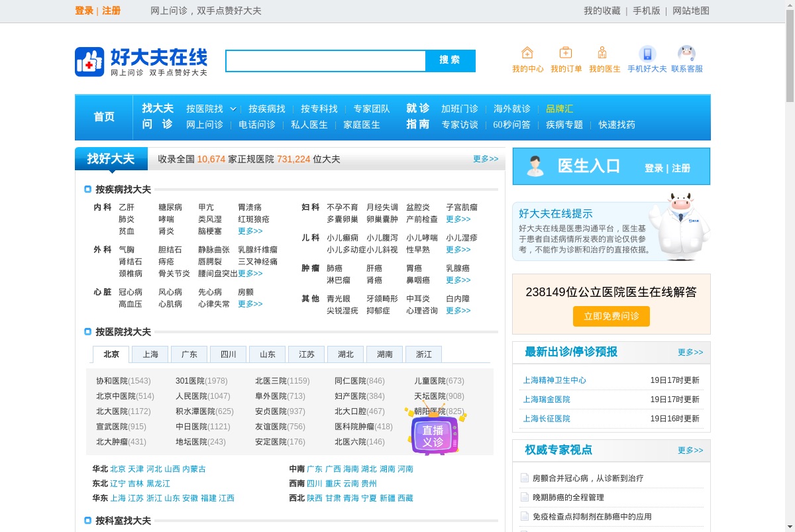Open 品牌汇 navigation item
Screen dimensions: 795x532
click(x=560, y=109)
